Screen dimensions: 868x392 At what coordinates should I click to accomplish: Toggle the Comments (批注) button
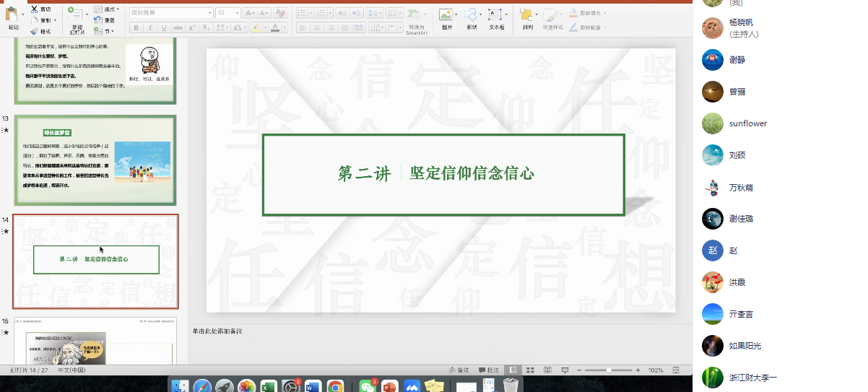tap(489, 370)
